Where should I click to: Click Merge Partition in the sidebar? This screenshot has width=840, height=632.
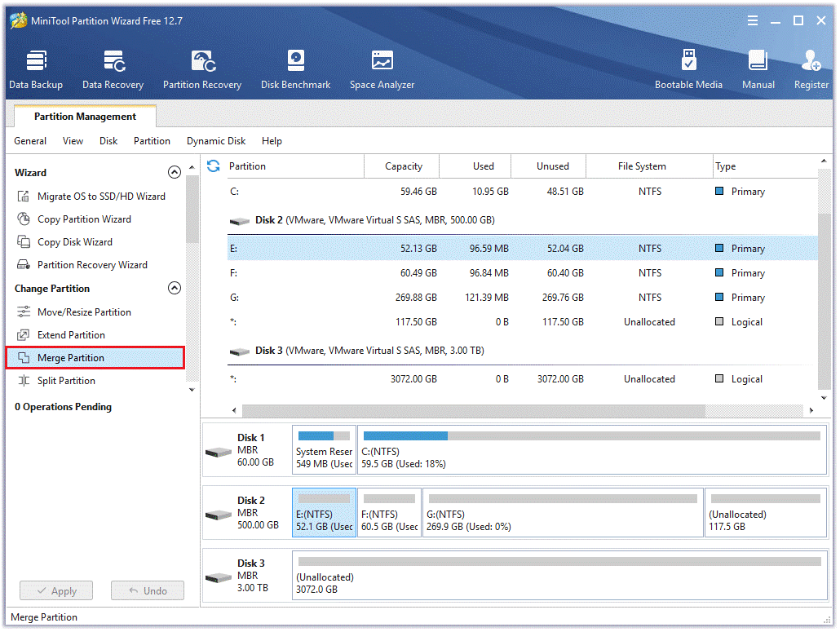click(x=71, y=358)
